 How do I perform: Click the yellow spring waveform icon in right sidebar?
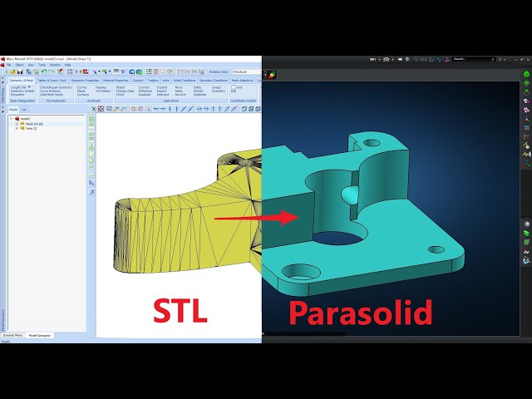coord(526,155)
